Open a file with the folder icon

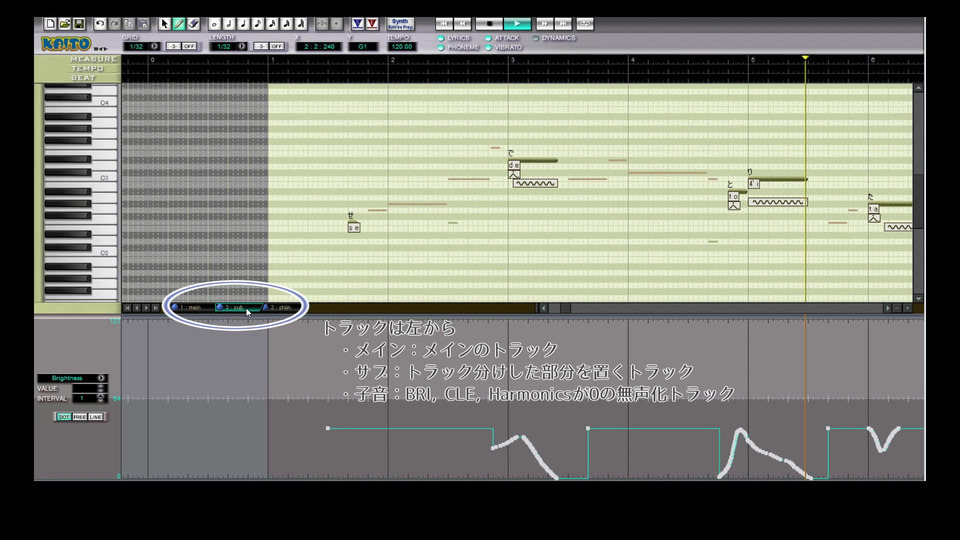64,24
